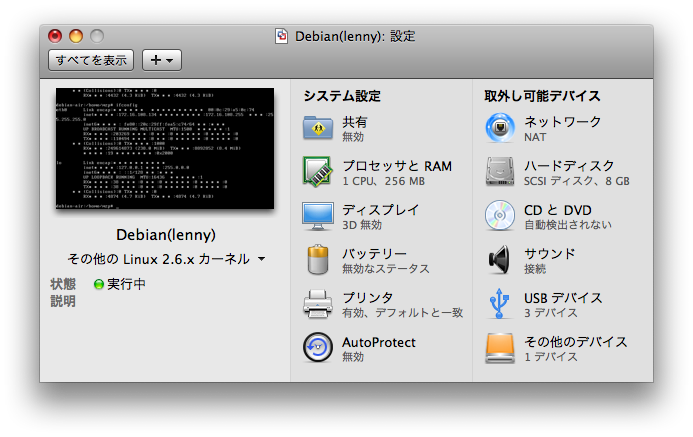Click the SCSI ディスク、8 GB text
This screenshot has height=437, width=693.
coord(577,181)
